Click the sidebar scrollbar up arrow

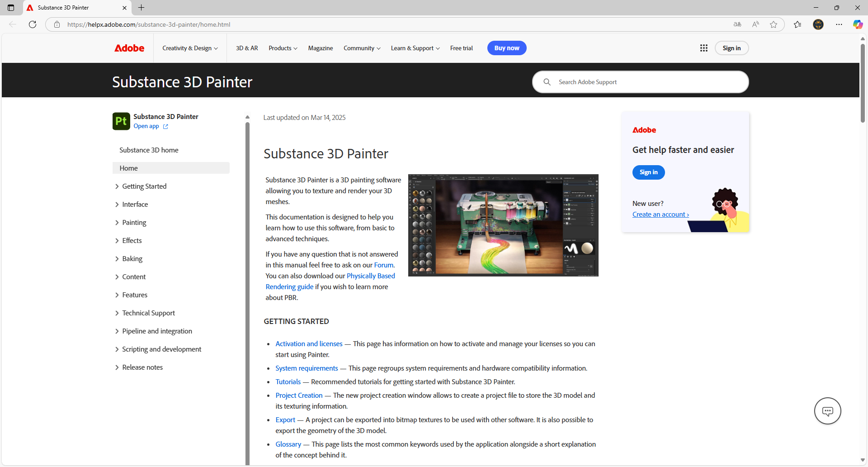click(247, 117)
